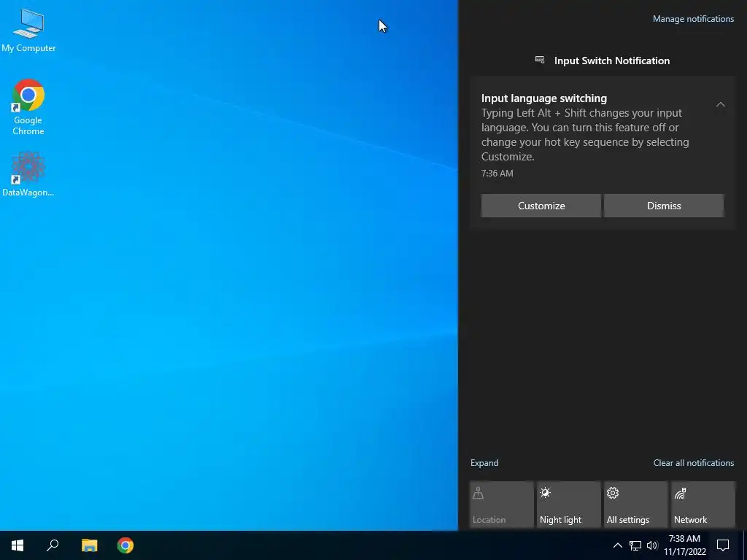Open the volume speaker tray icon
747x560 pixels.
point(652,545)
